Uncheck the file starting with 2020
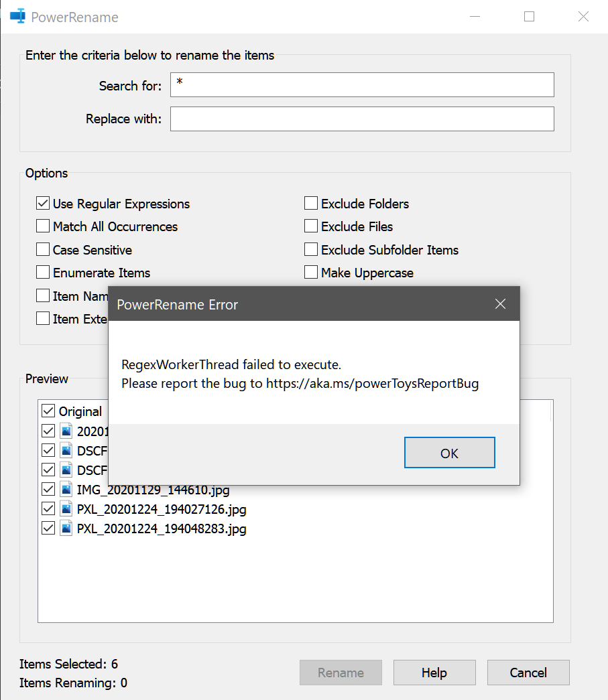This screenshot has height=700, width=608. pyautogui.click(x=48, y=431)
